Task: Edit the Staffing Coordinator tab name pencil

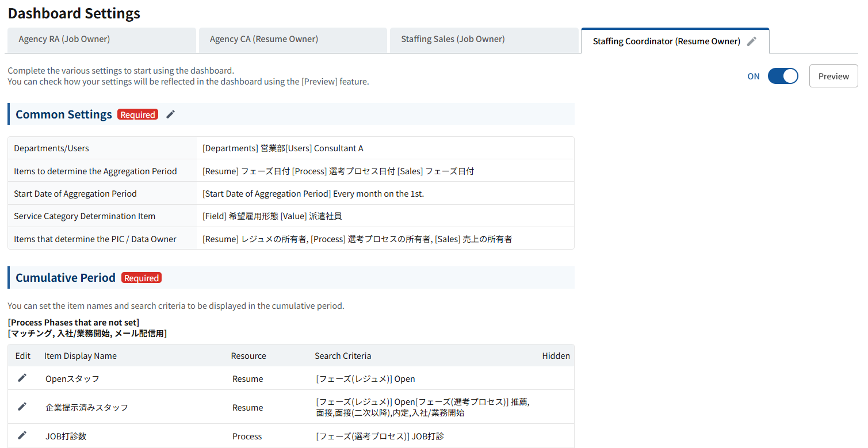Action: click(751, 41)
